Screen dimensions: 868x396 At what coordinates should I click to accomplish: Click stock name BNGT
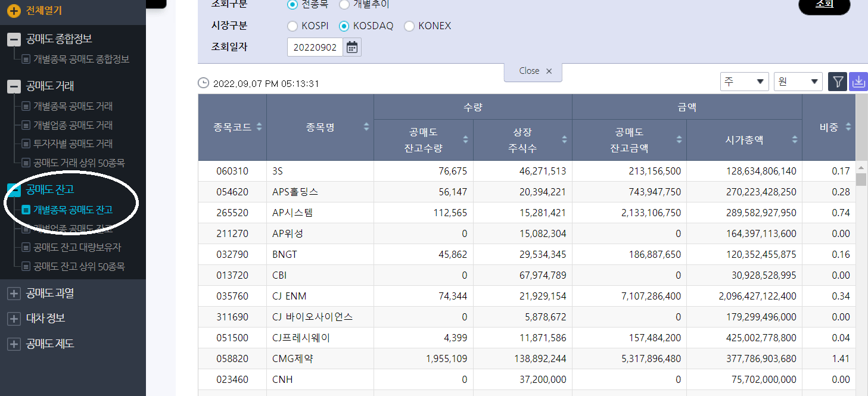tap(285, 254)
